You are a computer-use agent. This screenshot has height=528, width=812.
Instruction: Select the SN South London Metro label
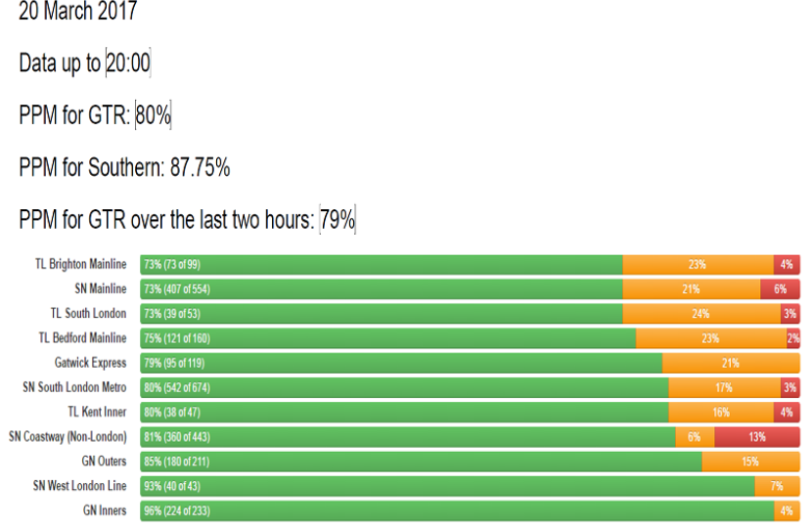tap(74, 387)
